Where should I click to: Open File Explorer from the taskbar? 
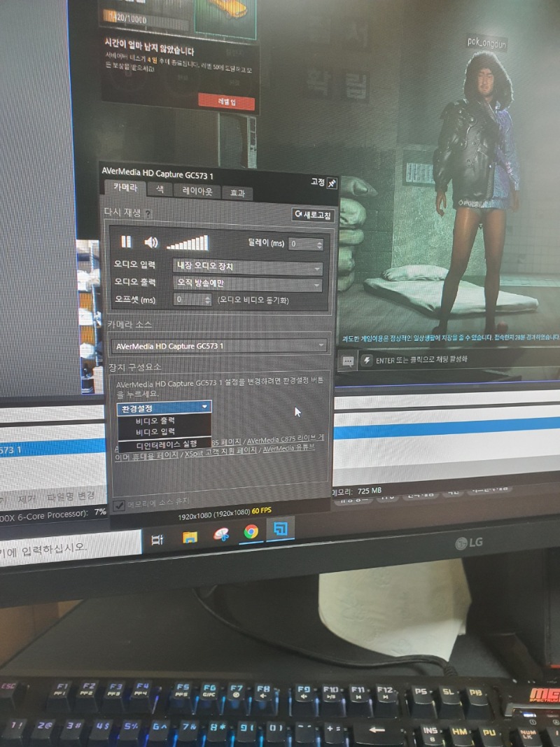pos(190,536)
